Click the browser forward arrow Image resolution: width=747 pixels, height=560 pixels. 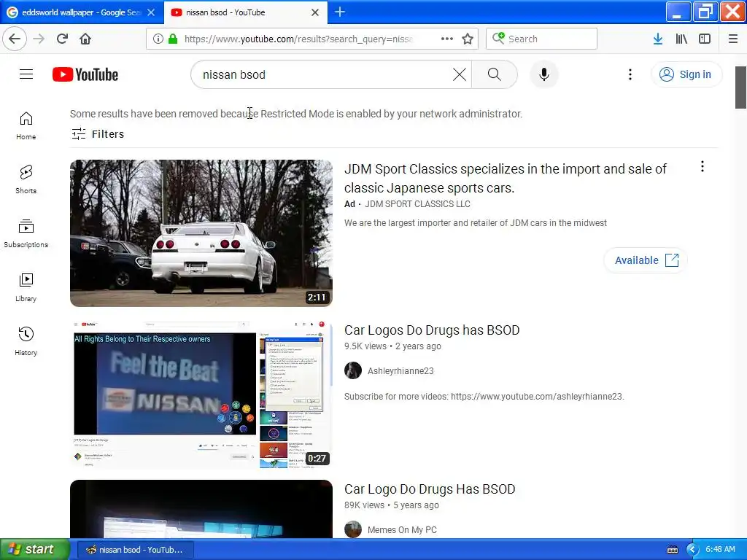(39, 39)
